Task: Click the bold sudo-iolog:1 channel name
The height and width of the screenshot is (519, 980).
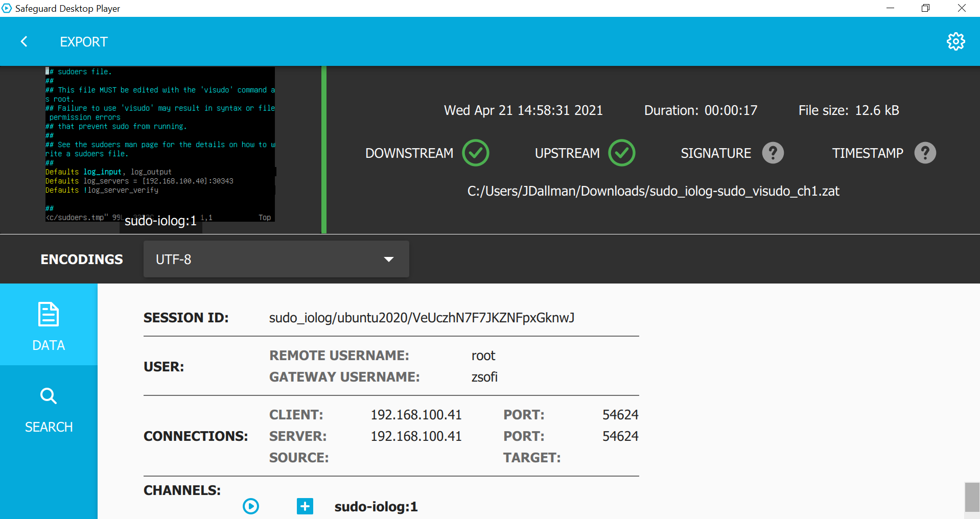Action: click(376, 507)
